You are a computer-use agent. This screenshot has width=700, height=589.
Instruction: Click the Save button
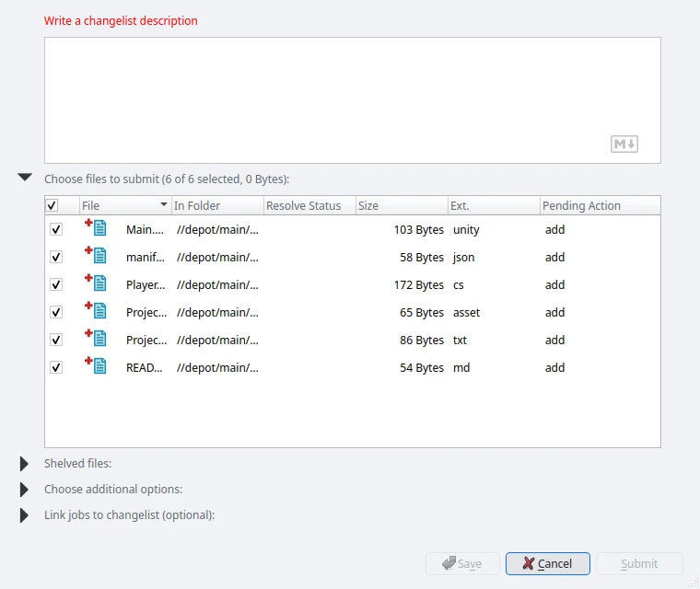click(x=462, y=563)
